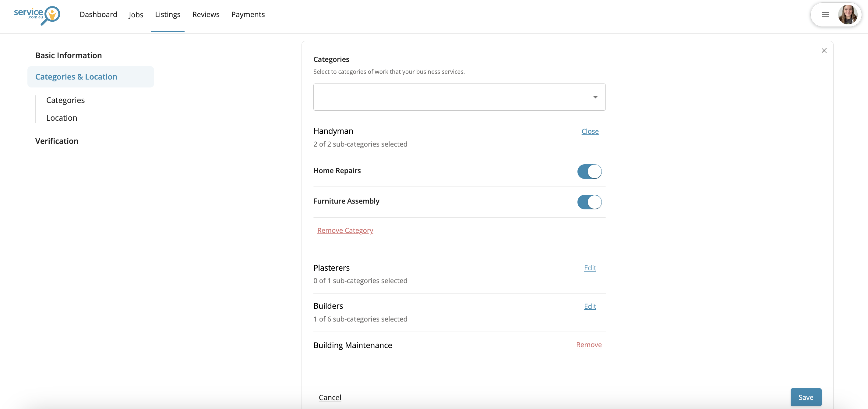Open the hamburger menu icon
Viewport: 868px width, 409px height.
[x=825, y=15]
